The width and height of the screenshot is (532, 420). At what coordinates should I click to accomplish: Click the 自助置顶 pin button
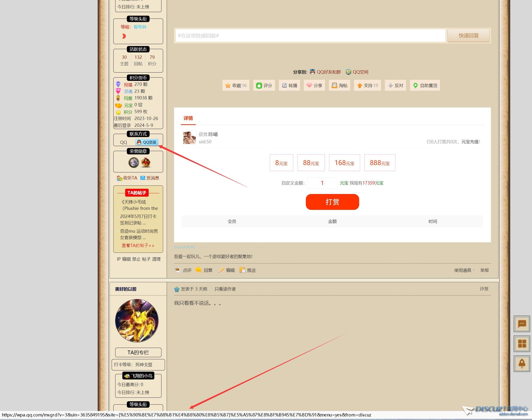[425, 85]
